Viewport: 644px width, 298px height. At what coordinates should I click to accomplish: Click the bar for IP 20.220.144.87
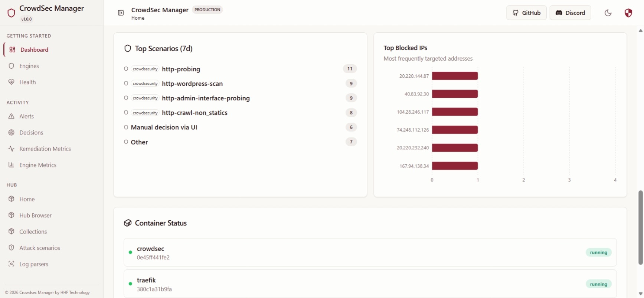tap(455, 76)
